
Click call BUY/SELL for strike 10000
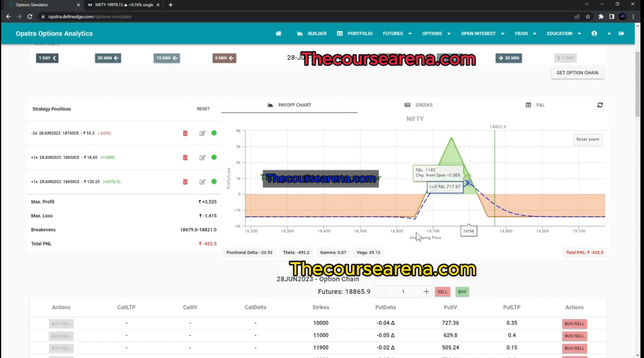pyautogui.click(x=61, y=324)
